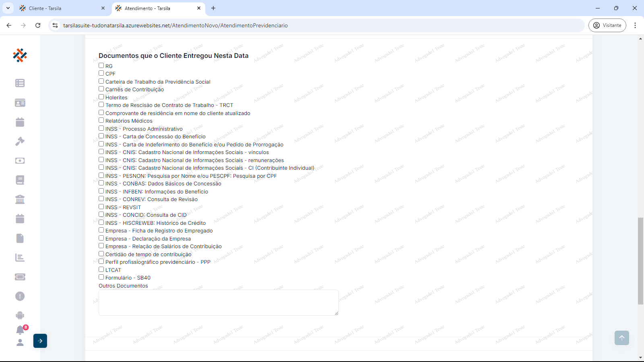Viewport: 644px width, 362px height.
Task: Tick the Holerites checkbox
Action: [101, 97]
